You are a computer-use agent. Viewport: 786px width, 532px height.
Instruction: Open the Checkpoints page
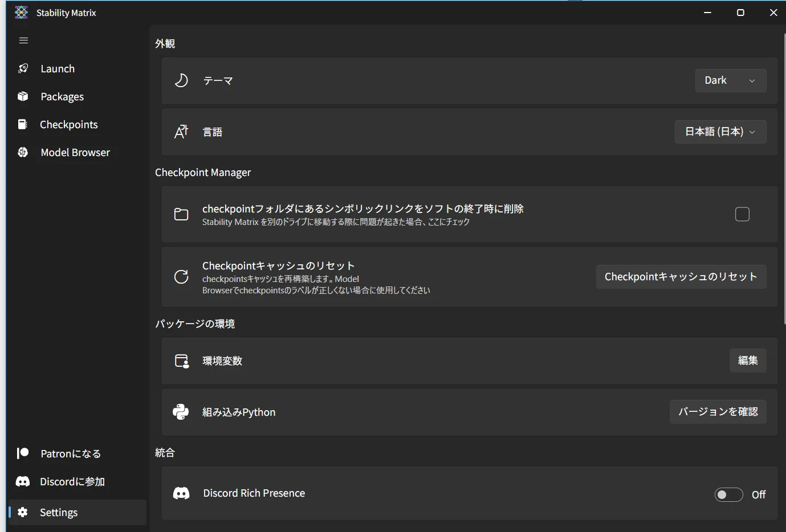pos(78,124)
